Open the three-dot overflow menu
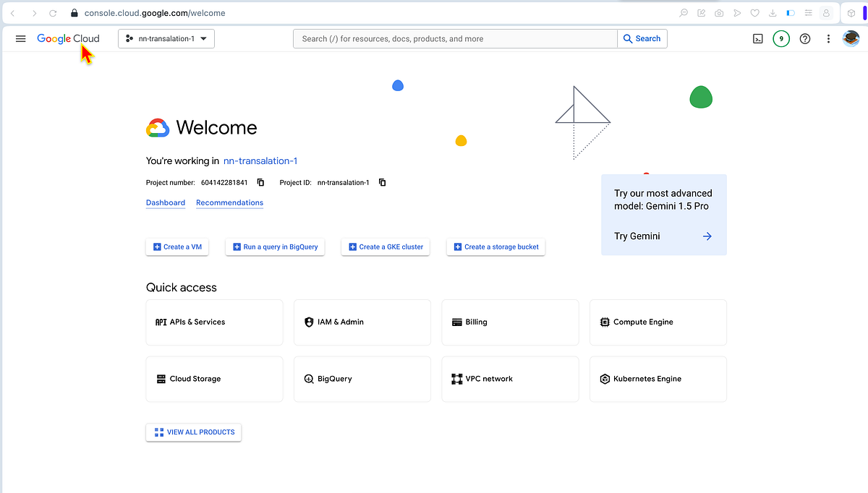Image resolution: width=868 pixels, height=493 pixels. pyautogui.click(x=828, y=38)
